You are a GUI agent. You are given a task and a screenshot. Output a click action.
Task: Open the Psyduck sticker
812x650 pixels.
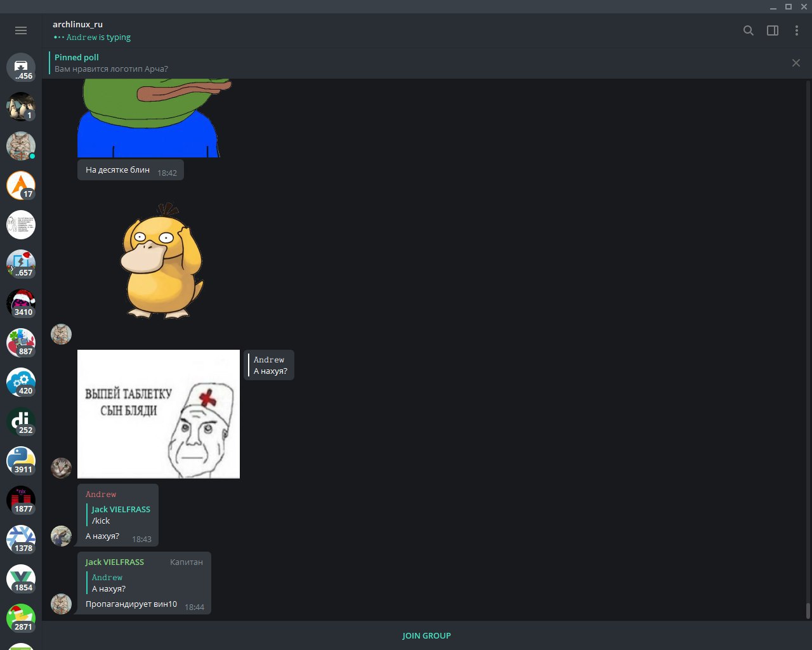pyautogui.click(x=162, y=260)
